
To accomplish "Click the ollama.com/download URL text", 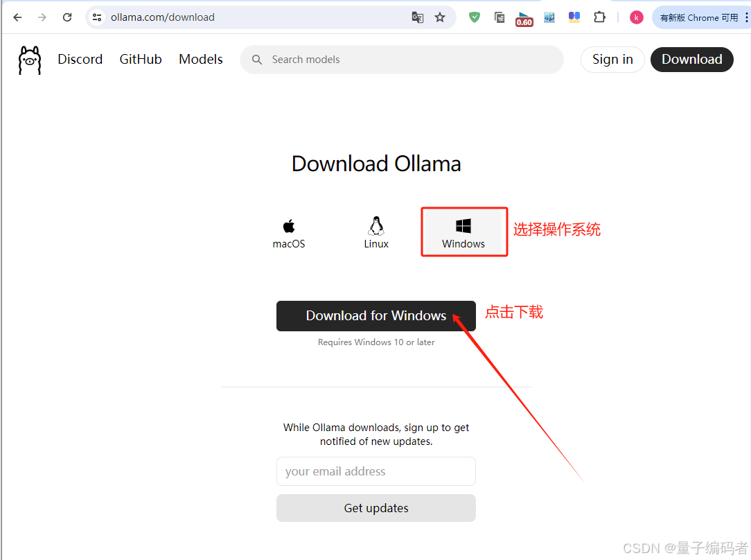I will pos(162,18).
